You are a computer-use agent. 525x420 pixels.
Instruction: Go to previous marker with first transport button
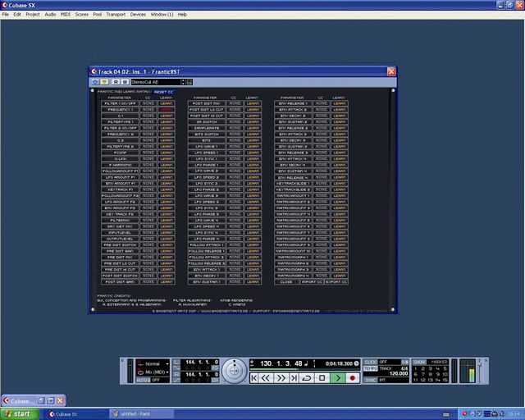[254, 378]
